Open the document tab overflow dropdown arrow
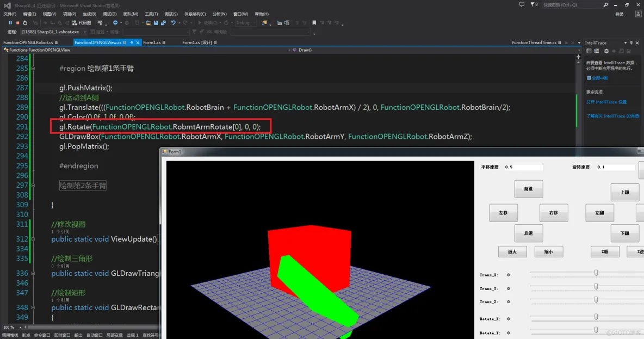 click(x=579, y=43)
